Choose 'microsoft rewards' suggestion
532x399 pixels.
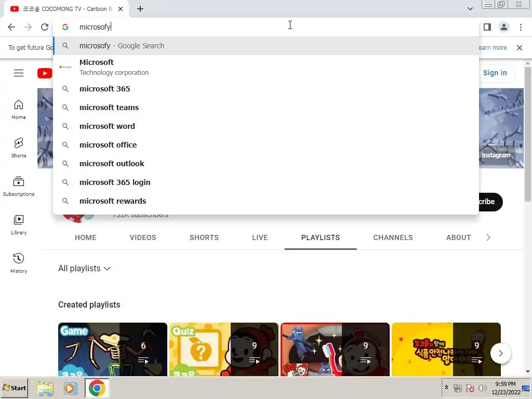pos(266,201)
